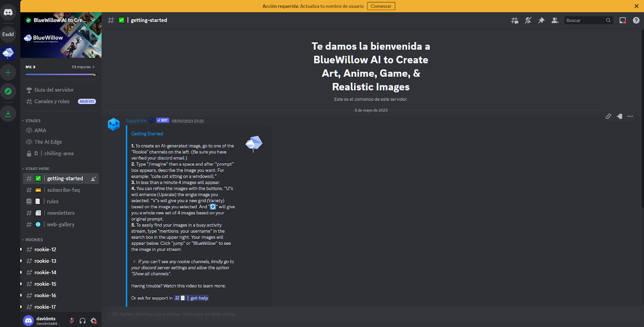Click the BlueWillow logo thumbnail in embed
The width and height of the screenshot is (644, 327).
click(254, 144)
